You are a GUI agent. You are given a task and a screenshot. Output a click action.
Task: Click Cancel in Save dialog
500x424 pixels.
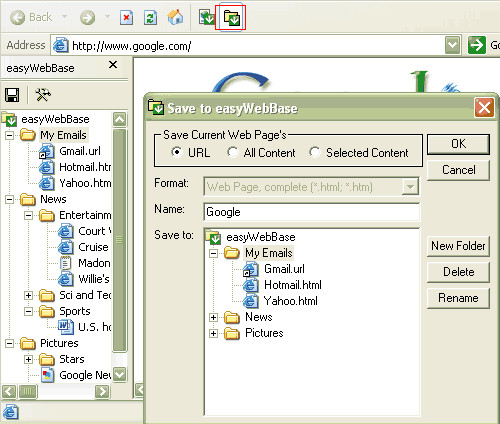458,170
